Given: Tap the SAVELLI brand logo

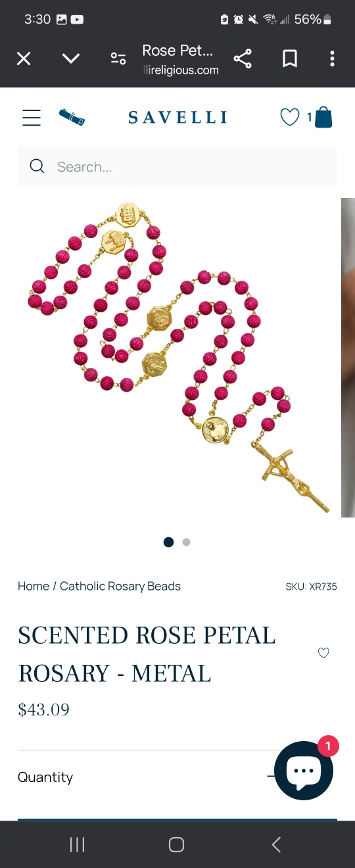Looking at the screenshot, I should 177,118.
